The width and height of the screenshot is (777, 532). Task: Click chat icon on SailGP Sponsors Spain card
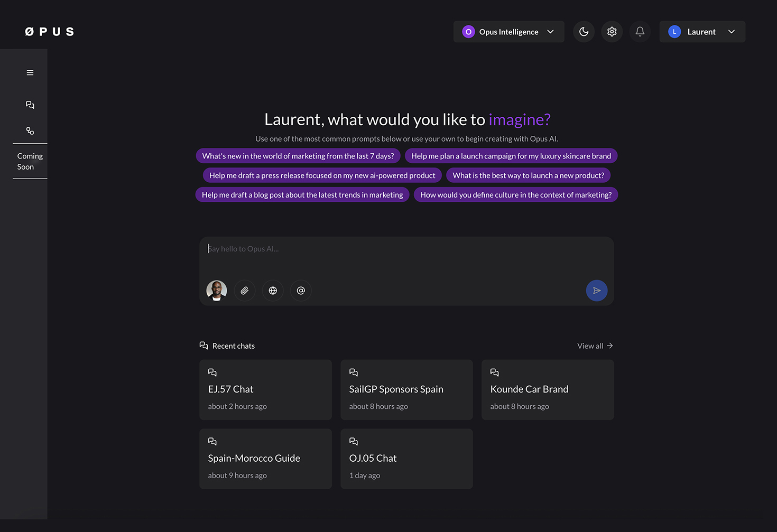pyautogui.click(x=354, y=372)
